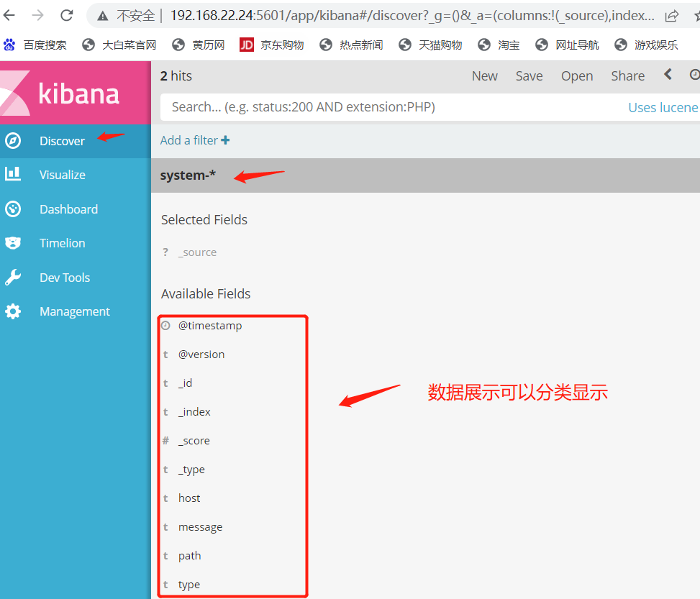Select the _type field
Image resolution: width=700 pixels, height=599 pixels.
click(191, 470)
